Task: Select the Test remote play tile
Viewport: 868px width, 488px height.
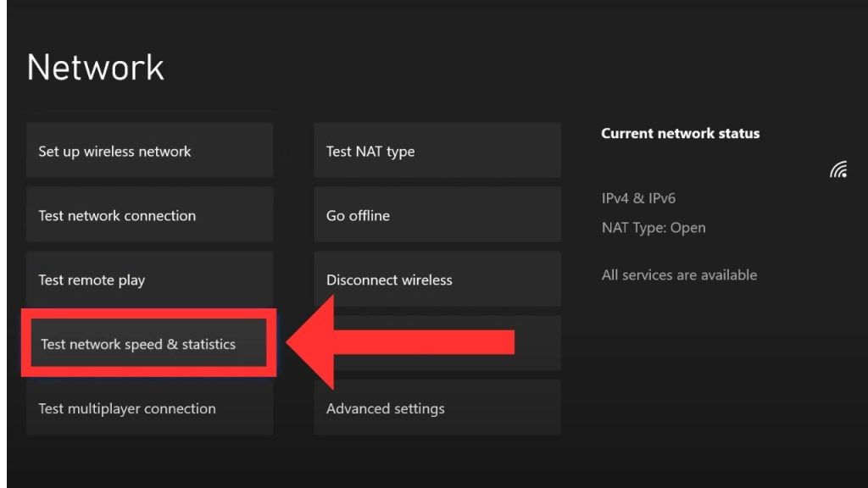Action: [149, 280]
